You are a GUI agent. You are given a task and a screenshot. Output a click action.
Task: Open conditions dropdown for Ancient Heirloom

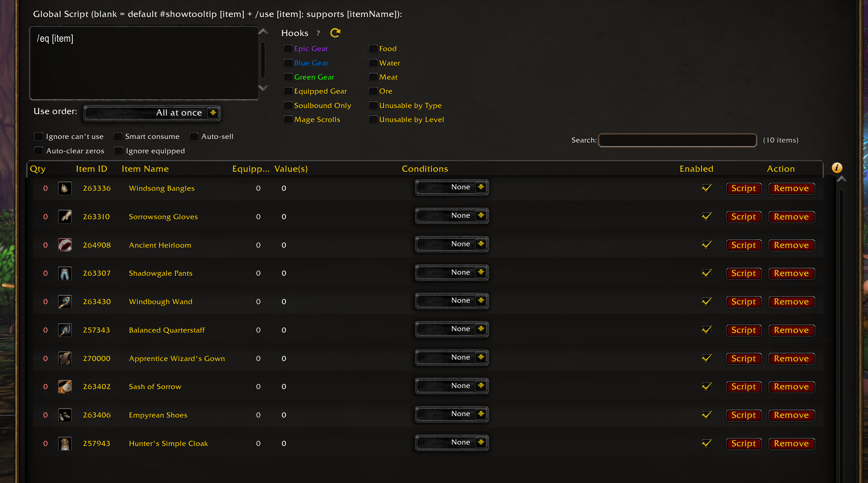click(x=452, y=244)
